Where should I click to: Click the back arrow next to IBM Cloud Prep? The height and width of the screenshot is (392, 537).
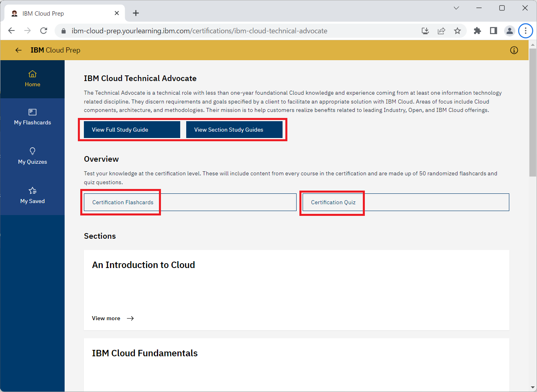[18, 50]
